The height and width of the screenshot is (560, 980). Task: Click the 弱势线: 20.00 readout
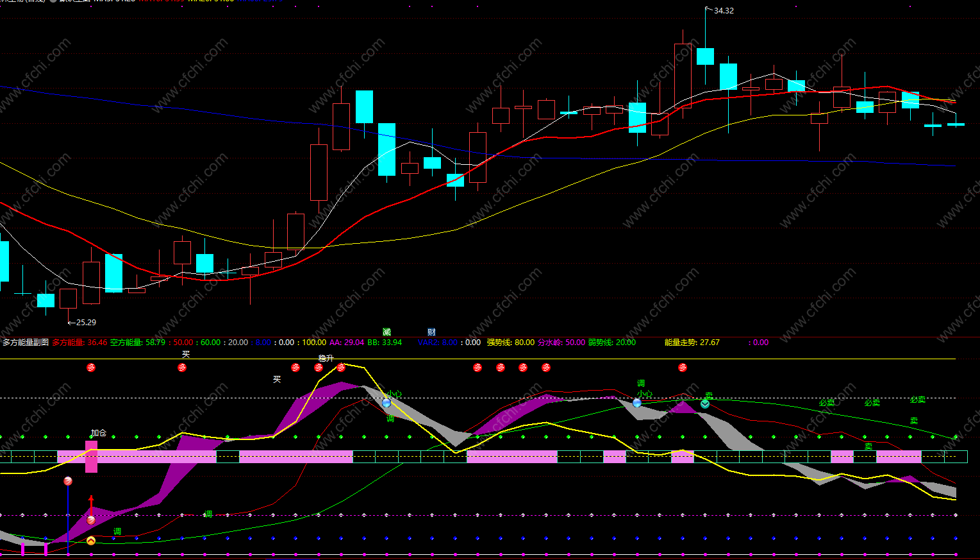tap(612, 343)
